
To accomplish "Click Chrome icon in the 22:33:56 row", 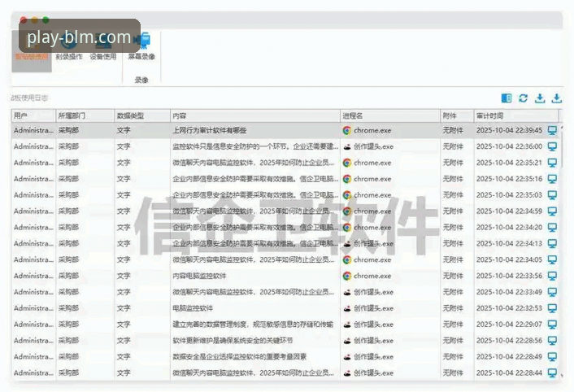I will [346, 276].
